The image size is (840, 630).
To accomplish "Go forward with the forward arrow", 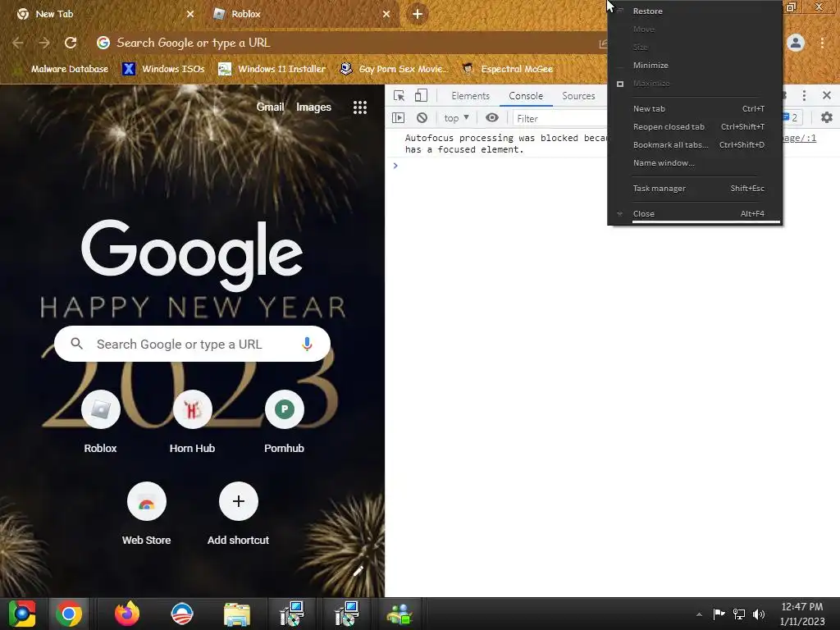I will click(44, 43).
